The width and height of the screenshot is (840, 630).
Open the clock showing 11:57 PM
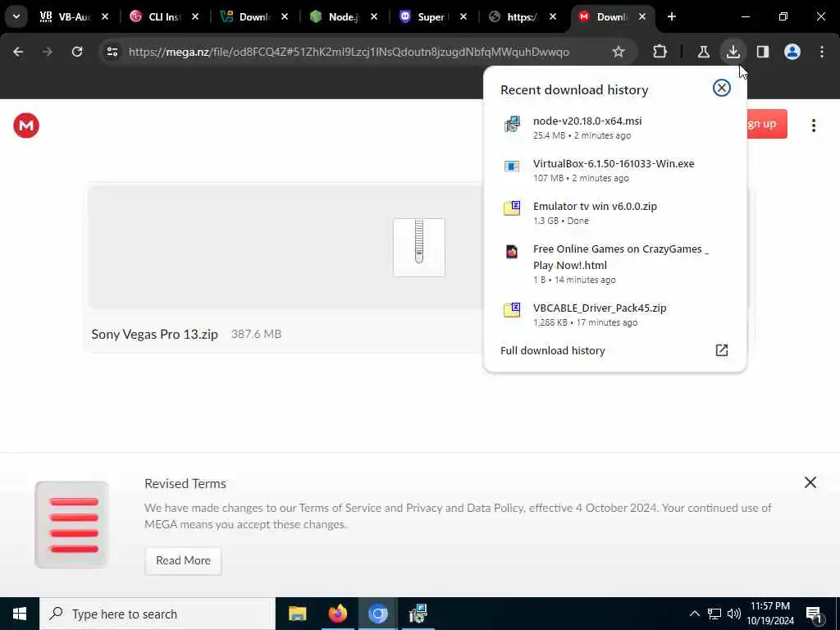(x=770, y=614)
